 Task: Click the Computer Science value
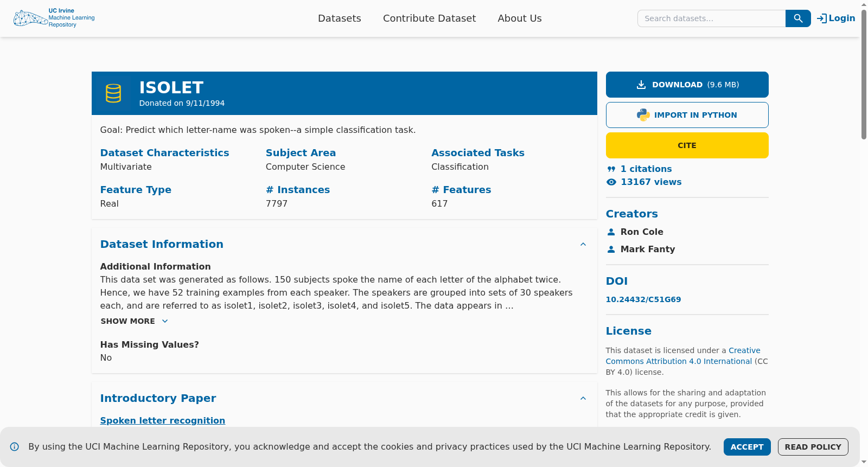(x=305, y=167)
